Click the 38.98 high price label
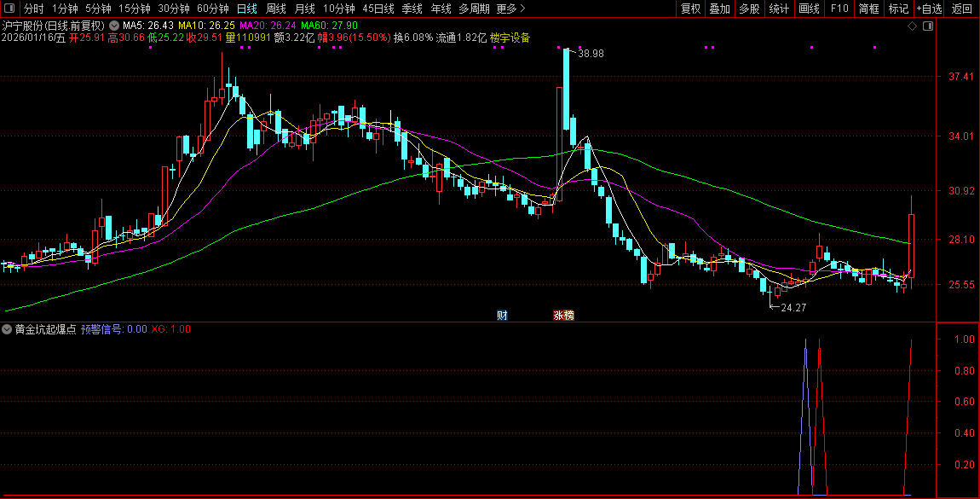Viewport: 980px width, 499px height. [x=591, y=54]
